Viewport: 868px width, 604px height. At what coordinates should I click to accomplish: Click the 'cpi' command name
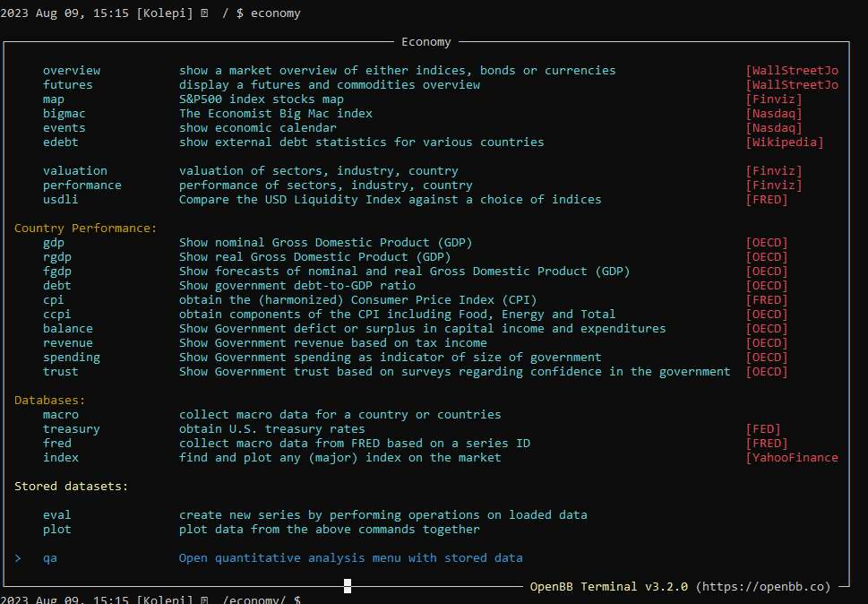coord(54,300)
